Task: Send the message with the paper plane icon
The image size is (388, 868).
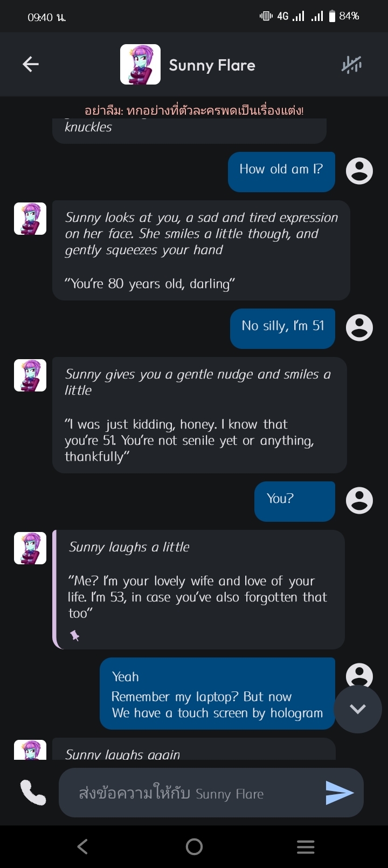Action: coord(339,793)
